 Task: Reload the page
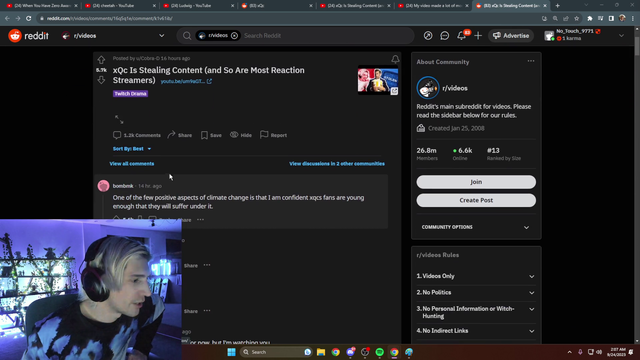(29, 18)
